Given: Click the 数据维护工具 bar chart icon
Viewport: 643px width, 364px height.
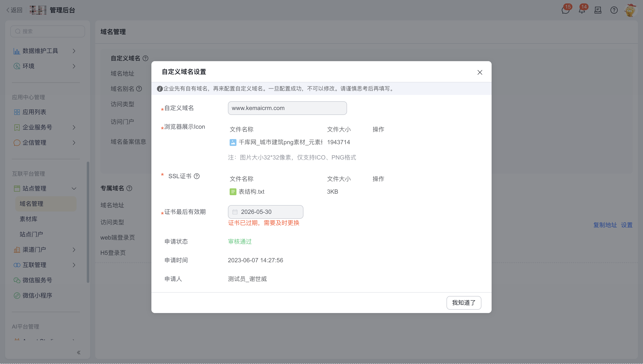Looking at the screenshot, I should pyautogui.click(x=17, y=51).
